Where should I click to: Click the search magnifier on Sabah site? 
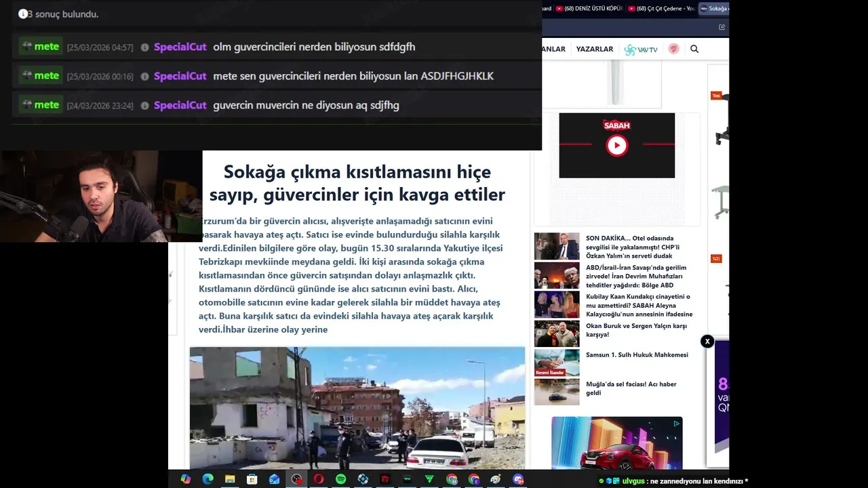tap(694, 49)
